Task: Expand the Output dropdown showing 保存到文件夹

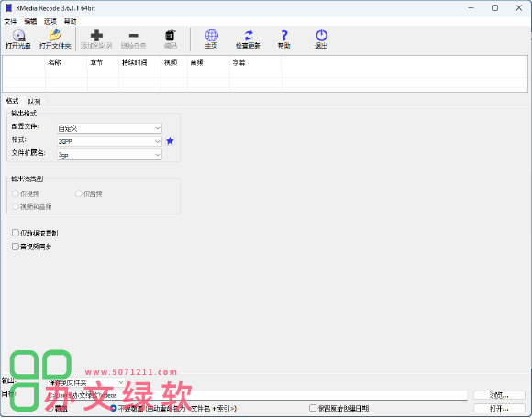Action: (86, 383)
